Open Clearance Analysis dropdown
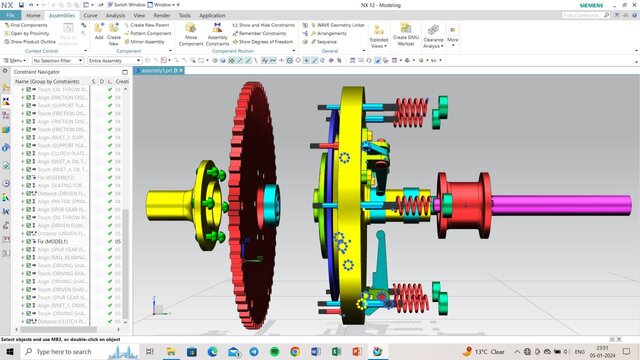The image size is (640, 360). pos(433,36)
